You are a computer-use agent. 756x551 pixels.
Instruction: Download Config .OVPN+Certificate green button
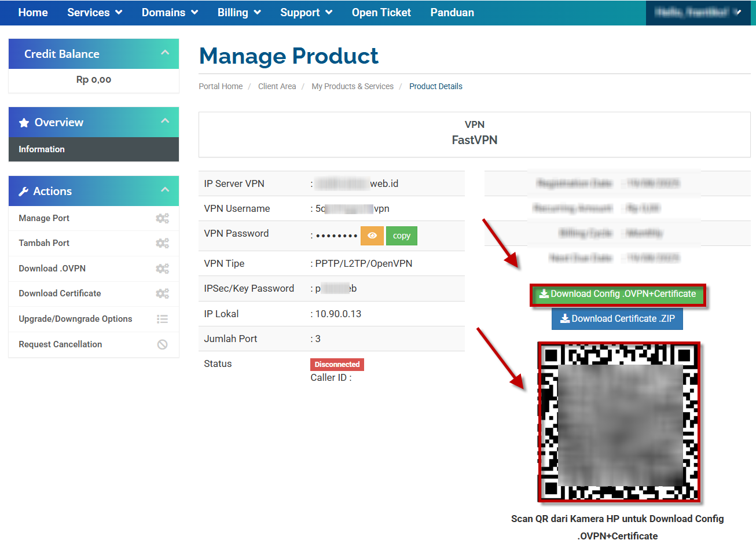(618, 294)
